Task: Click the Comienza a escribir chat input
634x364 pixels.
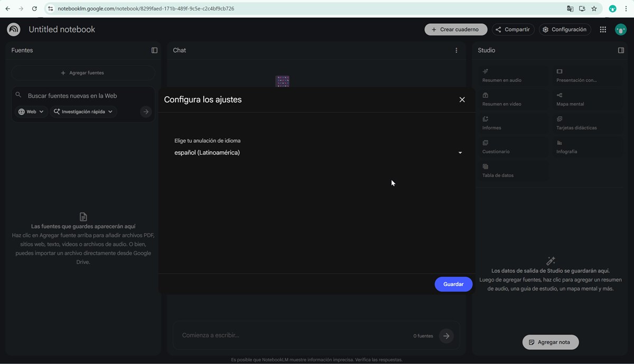Action: [x=291, y=335]
